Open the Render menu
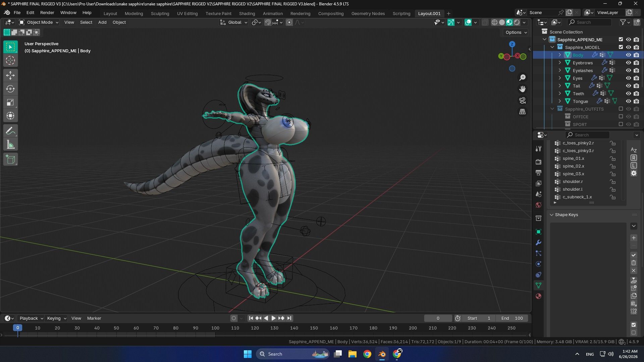The width and height of the screenshot is (644, 362). [47, 13]
